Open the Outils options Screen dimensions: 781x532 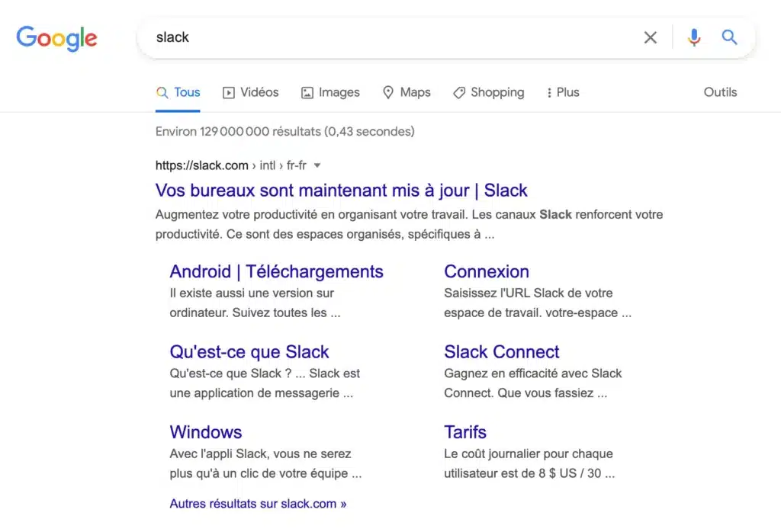[720, 92]
